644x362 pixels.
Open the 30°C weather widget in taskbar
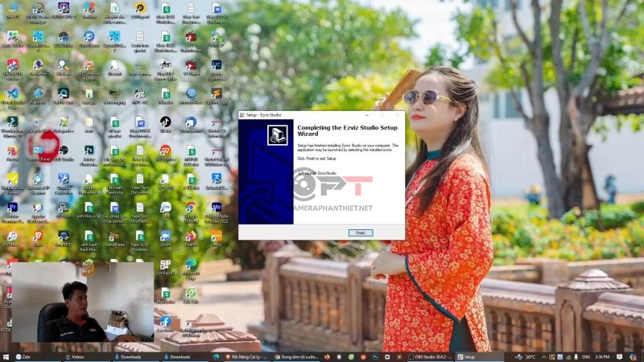tap(526, 357)
